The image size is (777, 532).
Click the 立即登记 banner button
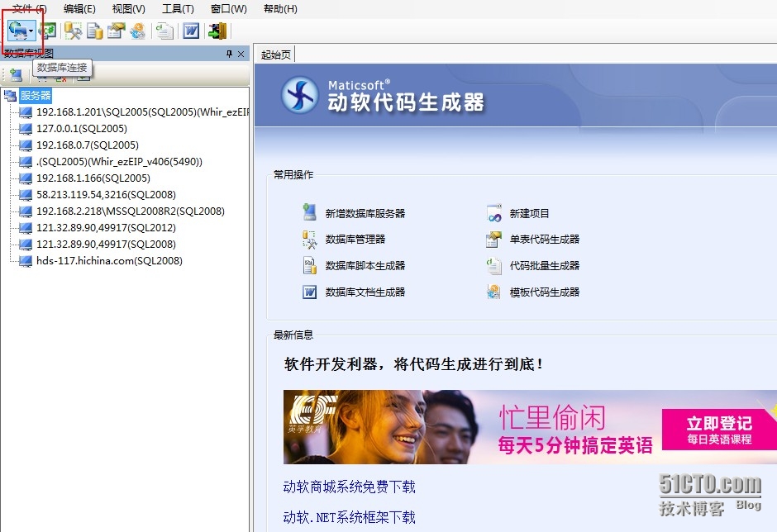(719, 430)
